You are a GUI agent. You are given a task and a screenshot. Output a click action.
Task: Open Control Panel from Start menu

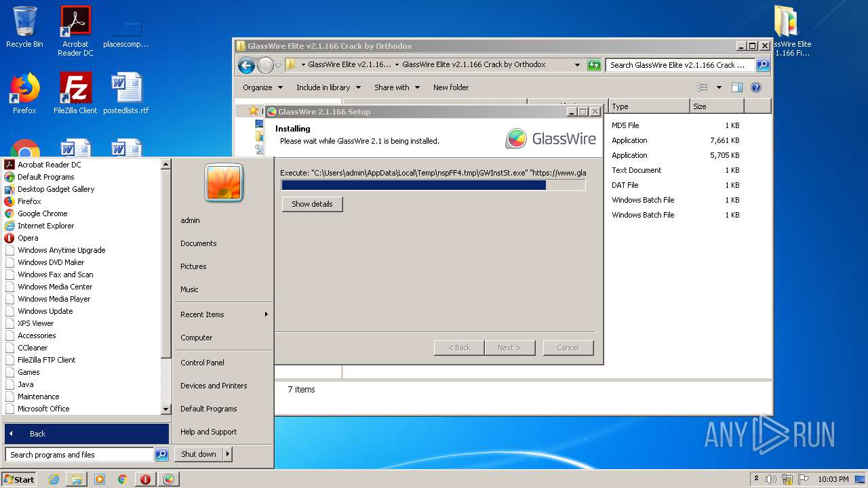pos(202,363)
